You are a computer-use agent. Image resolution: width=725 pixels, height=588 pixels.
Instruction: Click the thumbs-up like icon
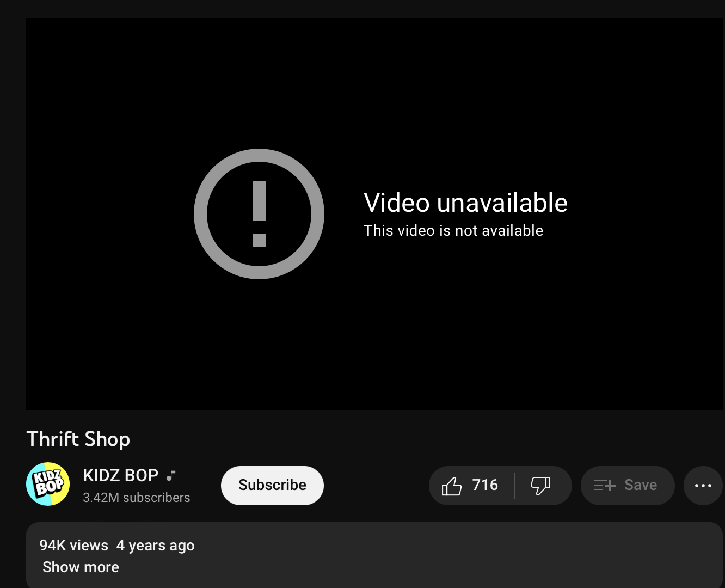click(451, 485)
